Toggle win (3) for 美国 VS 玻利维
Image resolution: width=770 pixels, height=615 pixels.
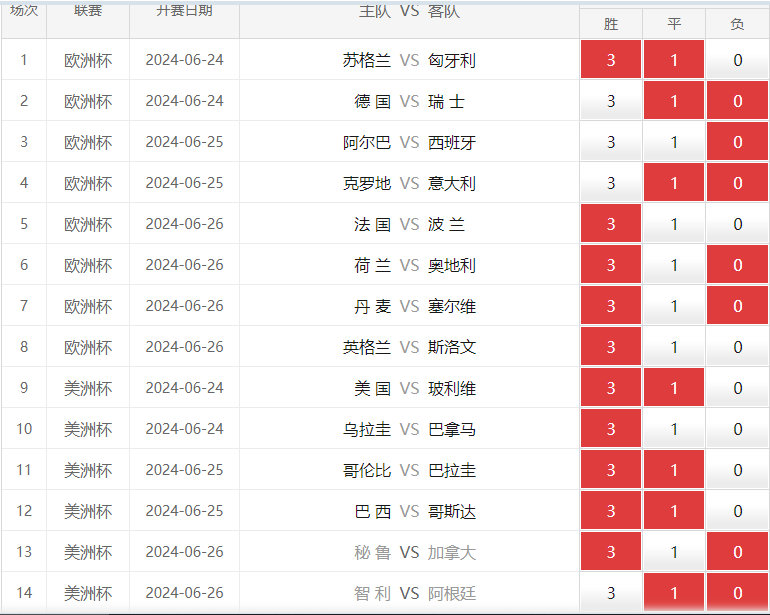point(610,388)
